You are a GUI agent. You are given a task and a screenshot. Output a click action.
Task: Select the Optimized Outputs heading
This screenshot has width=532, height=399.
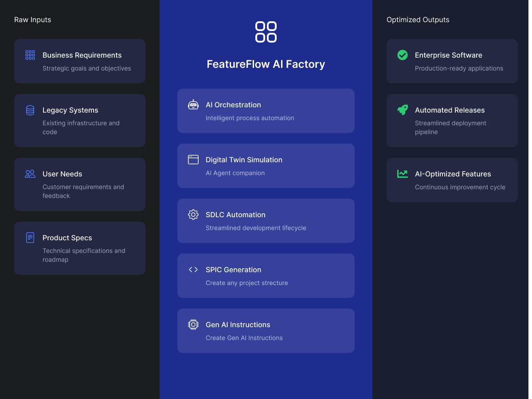tap(418, 20)
